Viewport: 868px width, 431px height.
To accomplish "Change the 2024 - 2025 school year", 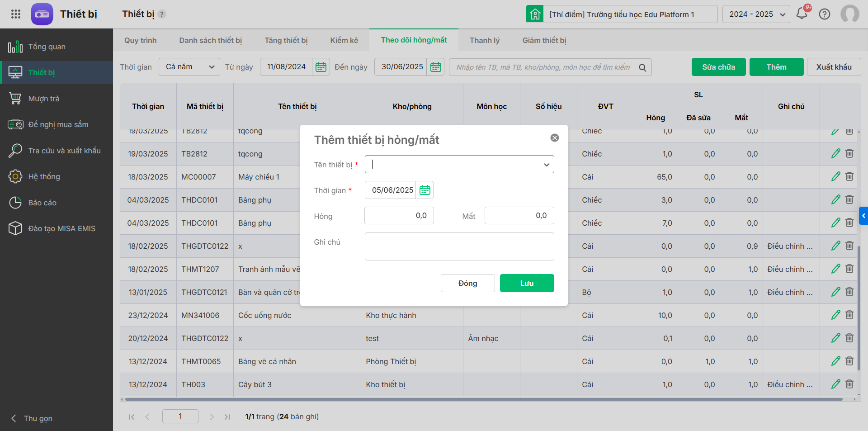I will point(756,14).
